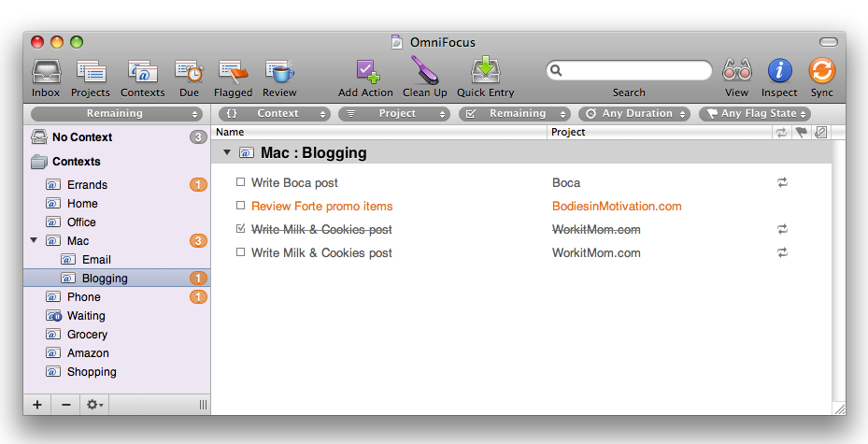The height and width of the screenshot is (444, 868).
Task: Click the Review Forte promo items text
Action: point(321,206)
